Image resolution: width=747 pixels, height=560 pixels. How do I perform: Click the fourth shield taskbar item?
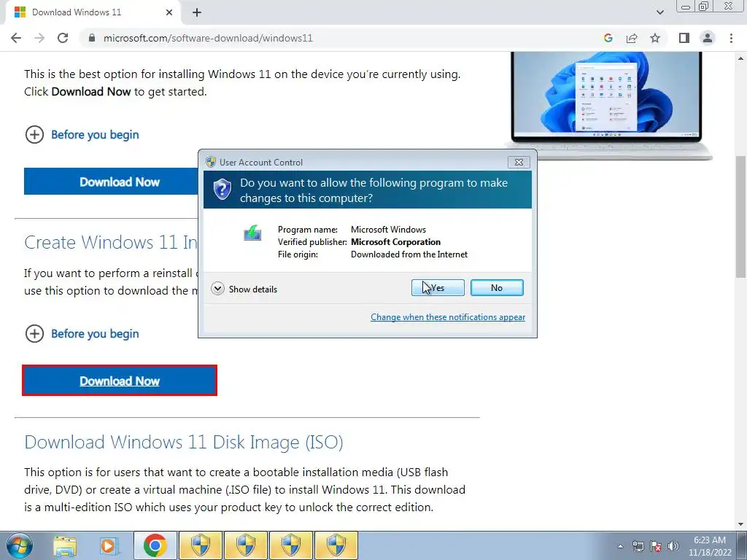pos(336,545)
